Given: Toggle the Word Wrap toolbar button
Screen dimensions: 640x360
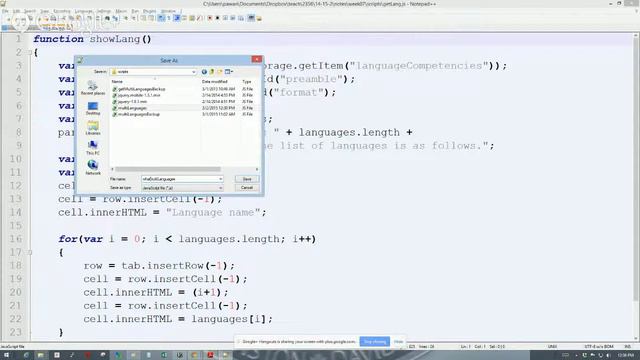Looking at the screenshot, I should (x=161, y=18).
